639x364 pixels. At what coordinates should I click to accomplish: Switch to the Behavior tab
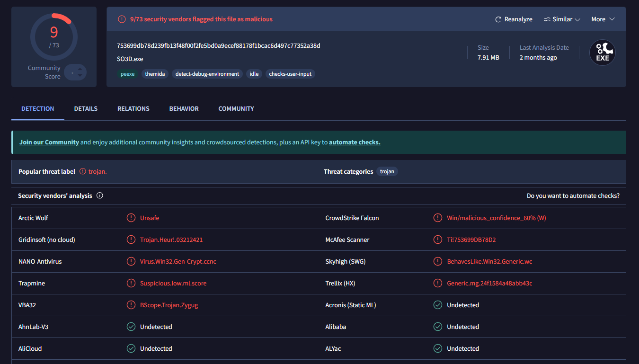click(x=184, y=108)
